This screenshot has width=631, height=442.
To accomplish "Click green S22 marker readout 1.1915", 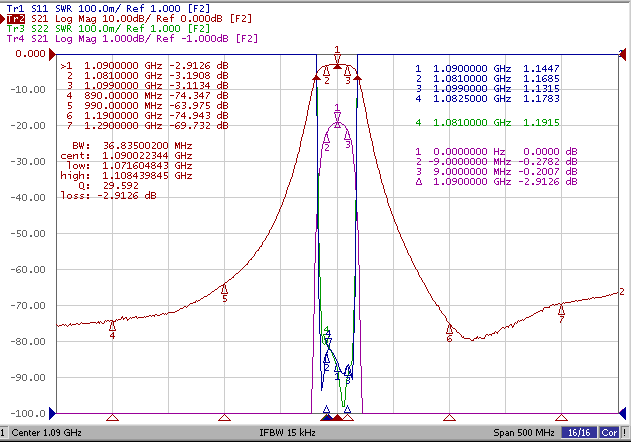I will [x=487, y=122].
